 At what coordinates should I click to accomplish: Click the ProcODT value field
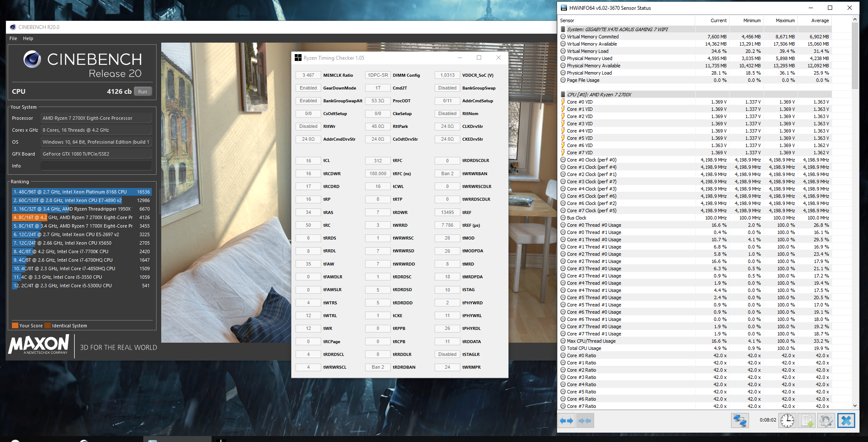[x=378, y=101]
